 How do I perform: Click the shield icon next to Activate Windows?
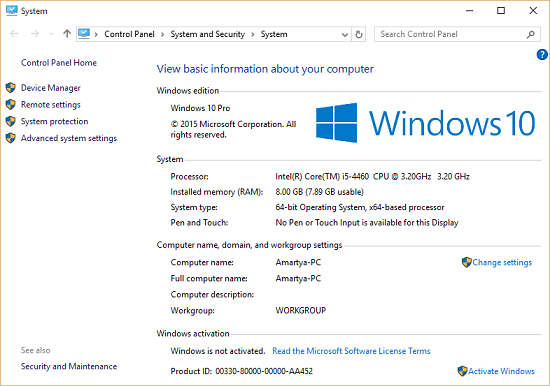(462, 371)
